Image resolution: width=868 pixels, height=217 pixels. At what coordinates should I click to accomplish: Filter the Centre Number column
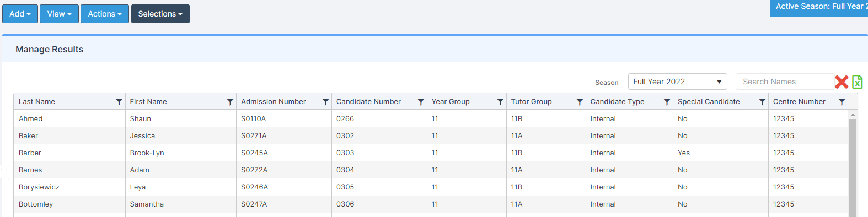click(x=842, y=102)
